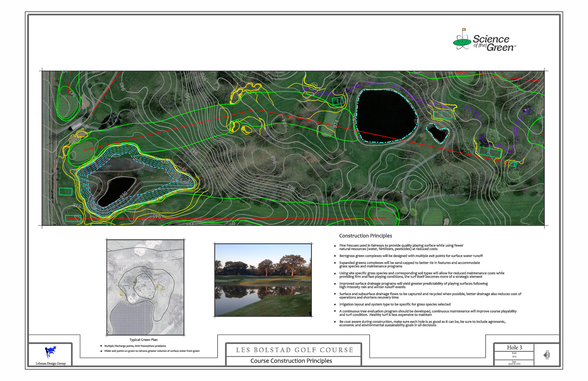Image resolution: width=588 pixels, height=381 pixels.
Task: Select the 'LES BOLSTAD GOLF COURSE' title
Action: (x=295, y=350)
